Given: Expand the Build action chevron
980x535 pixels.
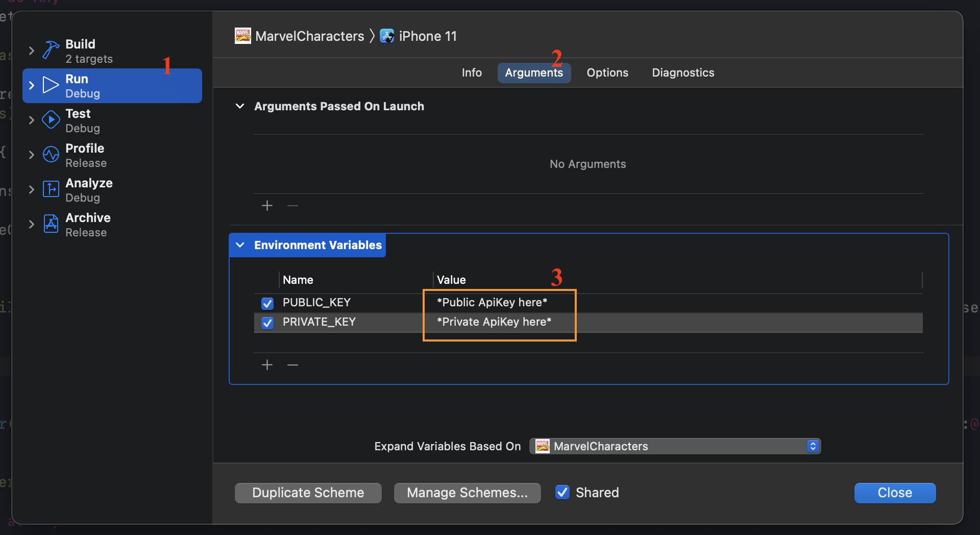Looking at the screenshot, I should coord(32,51).
